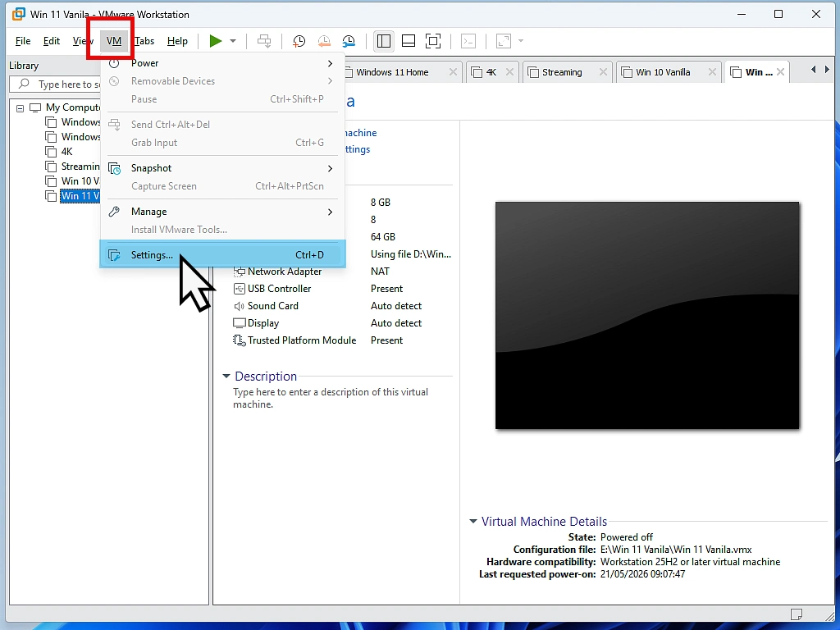The width and height of the screenshot is (840, 630).
Task: Click the Sound Card speaker icon
Action: (239, 306)
